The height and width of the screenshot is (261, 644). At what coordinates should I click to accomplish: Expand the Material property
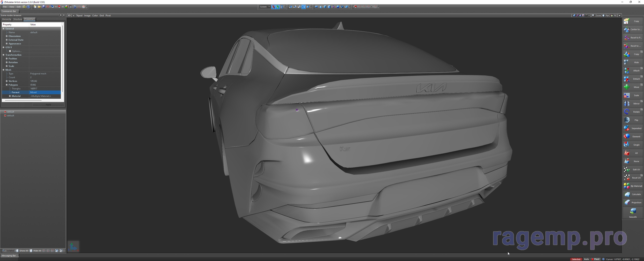coord(10,96)
